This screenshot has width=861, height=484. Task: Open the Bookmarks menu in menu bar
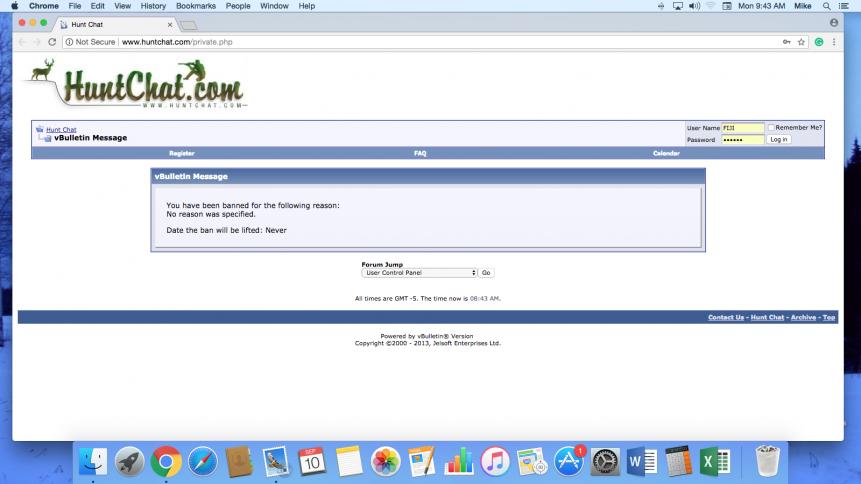click(x=195, y=6)
